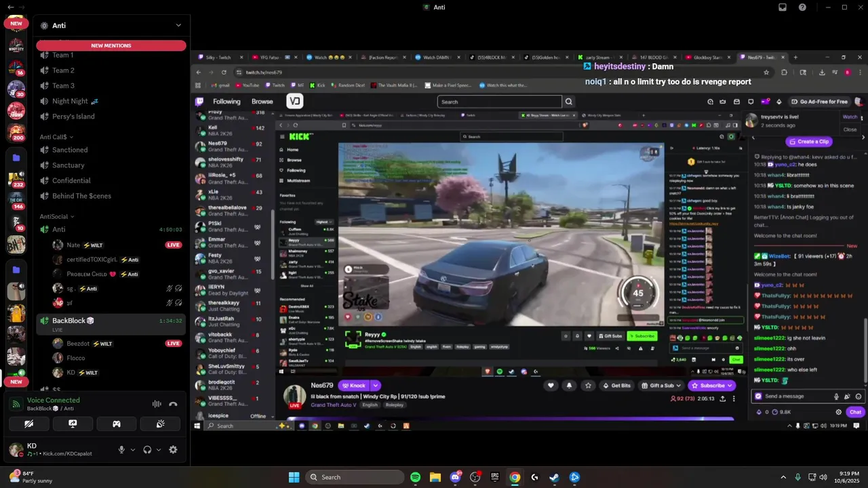This screenshot has width=868, height=488.
Task: Open Chrome from the taskbar
Action: click(515, 477)
